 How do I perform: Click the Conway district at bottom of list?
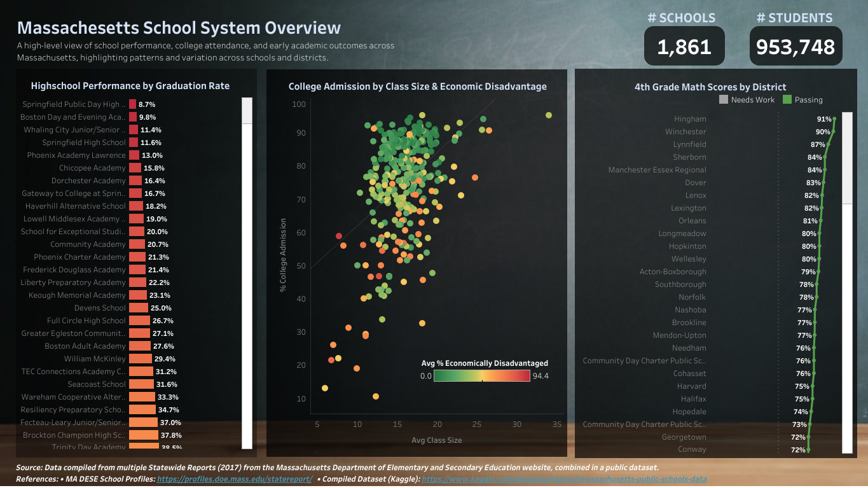click(694, 449)
